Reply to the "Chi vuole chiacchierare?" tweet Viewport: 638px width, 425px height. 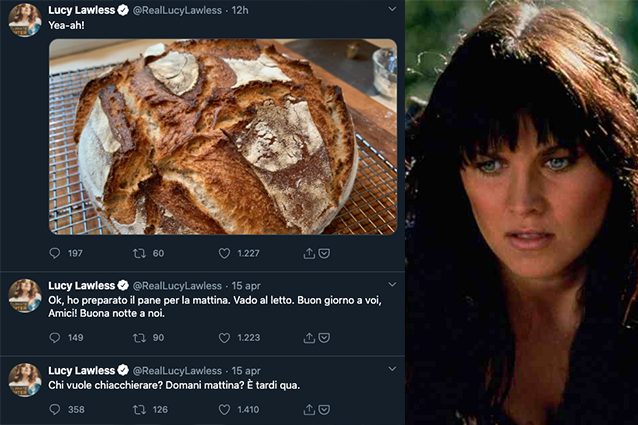pos(55,409)
